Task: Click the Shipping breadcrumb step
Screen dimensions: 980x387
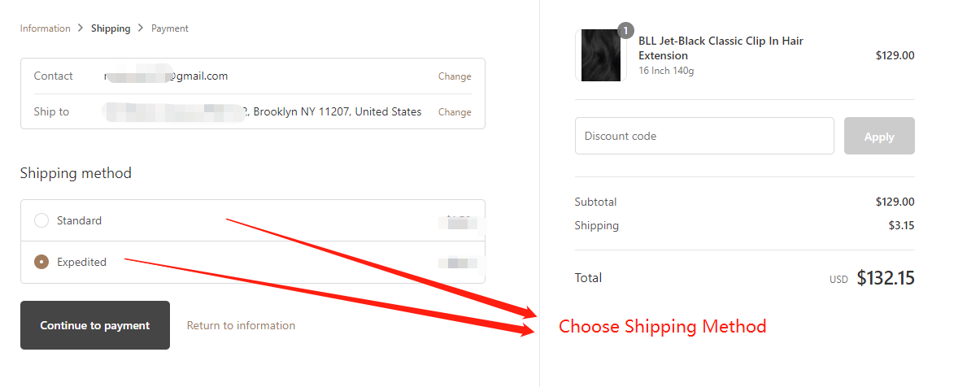Action: [111, 28]
